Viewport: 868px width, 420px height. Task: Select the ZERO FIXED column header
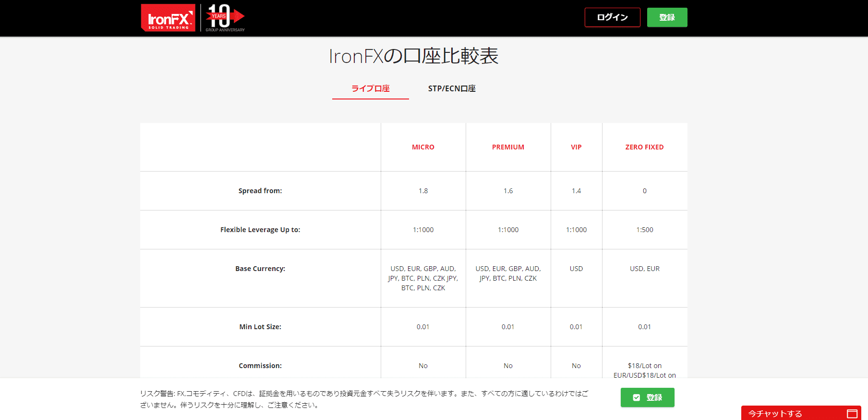click(644, 147)
